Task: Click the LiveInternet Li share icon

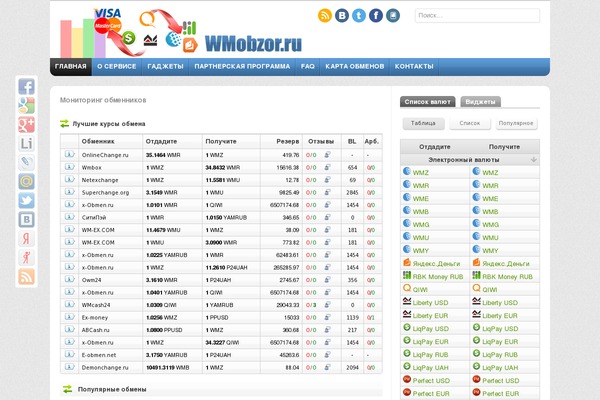Action: [x=26, y=144]
